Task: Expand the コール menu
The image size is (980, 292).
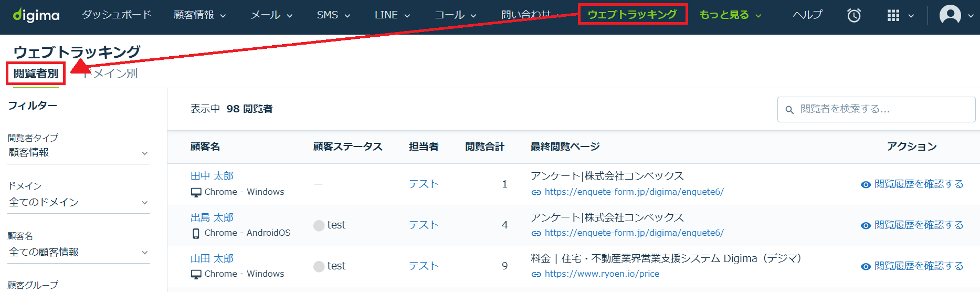Action: 455,15
